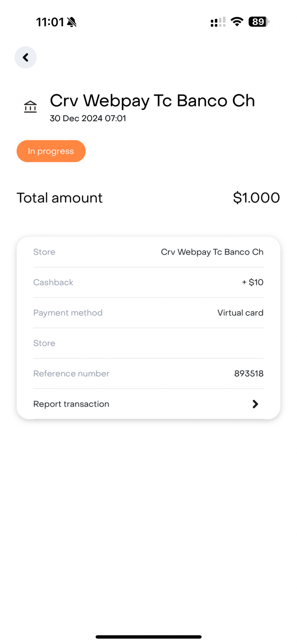This screenshot has width=297, height=644.
Task: Tap the home indicator bar
Action: [148, 637]
